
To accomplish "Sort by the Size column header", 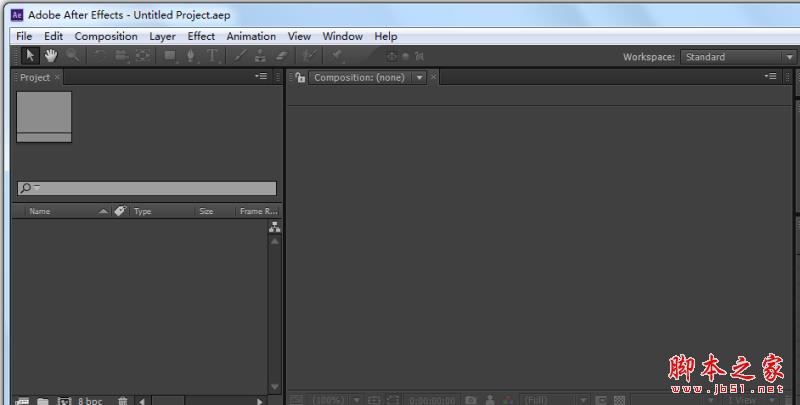I will click(x=206, y=211).
